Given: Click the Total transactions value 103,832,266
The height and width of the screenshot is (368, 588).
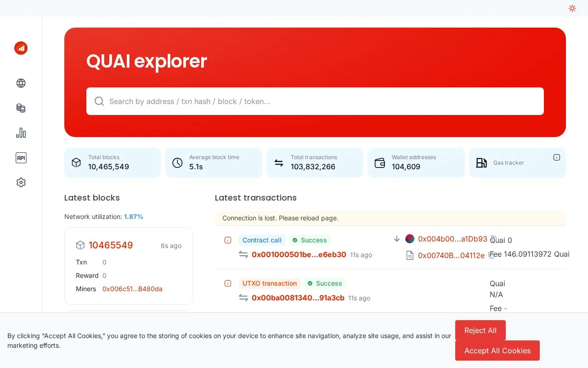Looking at the screenshot, I should click(x=313, y=167).
